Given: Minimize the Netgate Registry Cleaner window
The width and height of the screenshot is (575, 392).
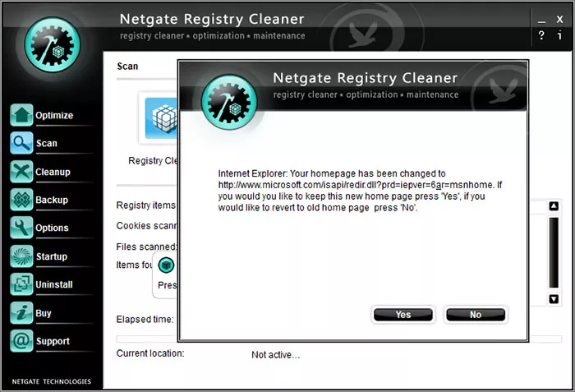Looking at the screenshot, I should [541, 21].
